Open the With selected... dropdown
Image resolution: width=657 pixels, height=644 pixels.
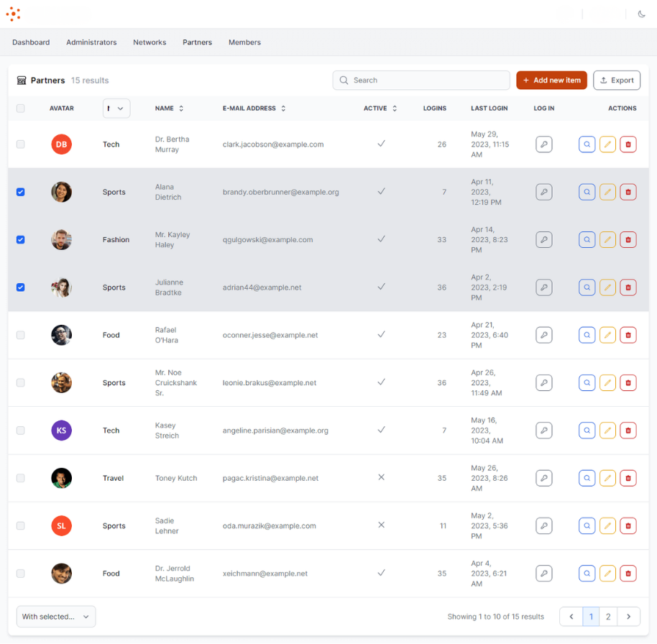[x=56, y=617]
